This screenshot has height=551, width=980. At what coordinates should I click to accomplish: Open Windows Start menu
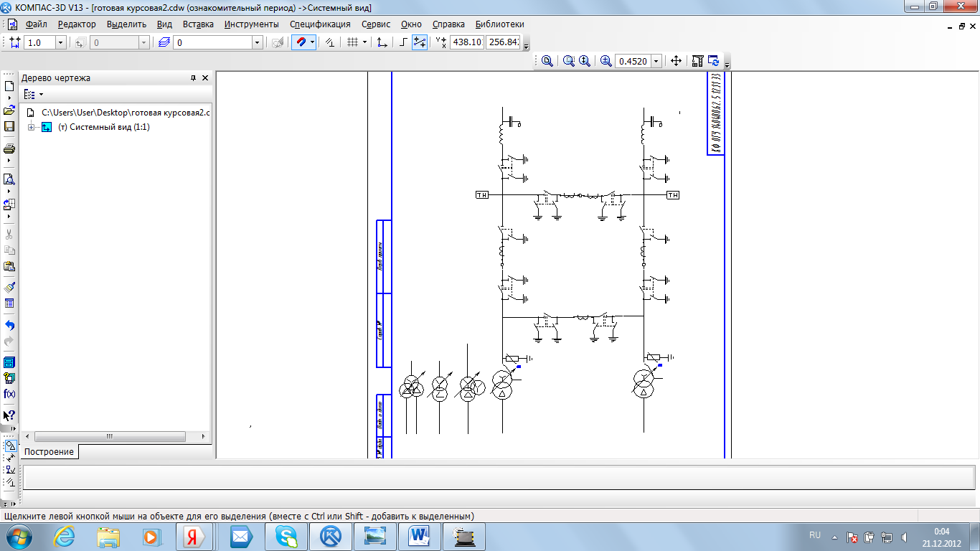coord(19,537)
